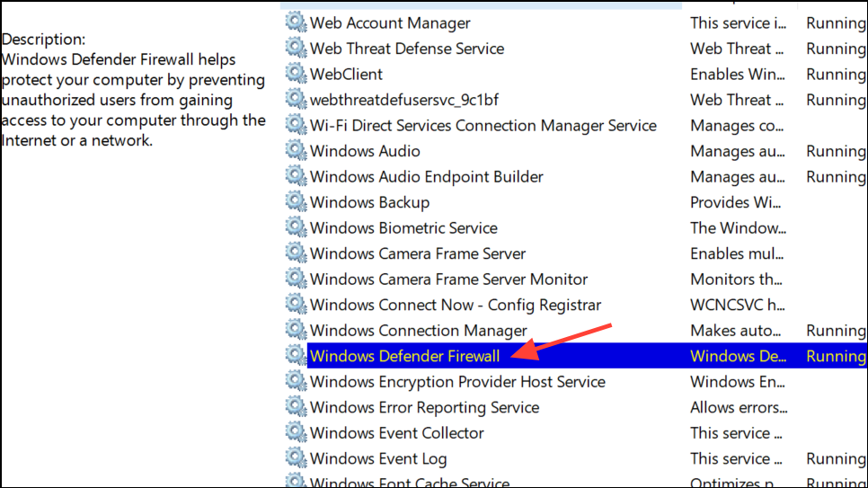Select the Web Threat Defense Service row
Screen dimensions: 868x488
click(x=407, y=49)
